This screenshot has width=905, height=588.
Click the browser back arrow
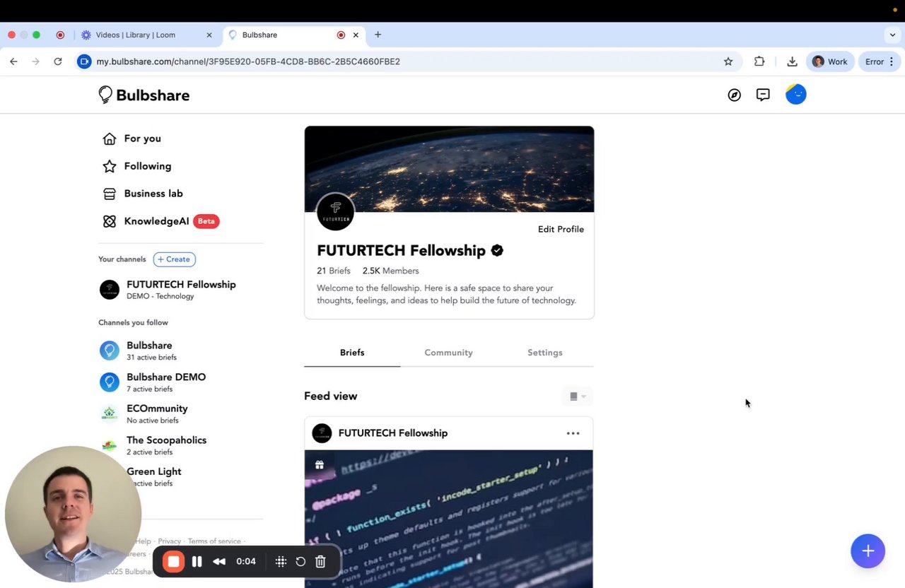pos(13,61)
